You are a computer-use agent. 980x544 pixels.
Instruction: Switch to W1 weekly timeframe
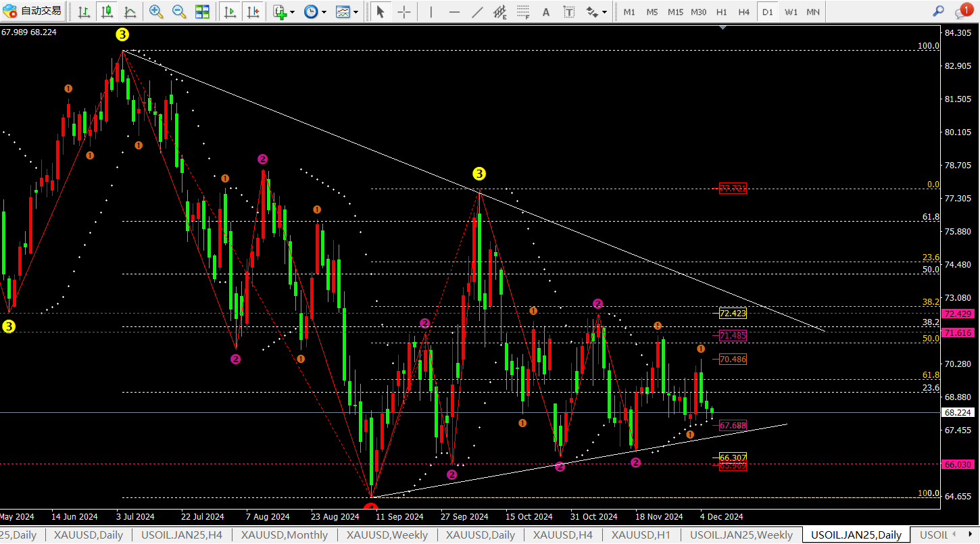coord(791,11)
